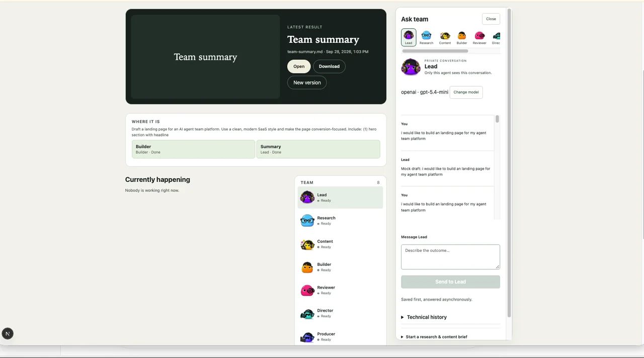Create a New version of the result
The width and height of the screenshot is (644, 358).
tap(307, 83)
